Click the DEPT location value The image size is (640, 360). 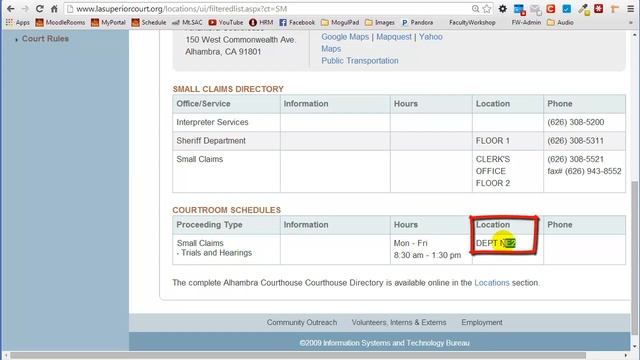click(496, 243)
